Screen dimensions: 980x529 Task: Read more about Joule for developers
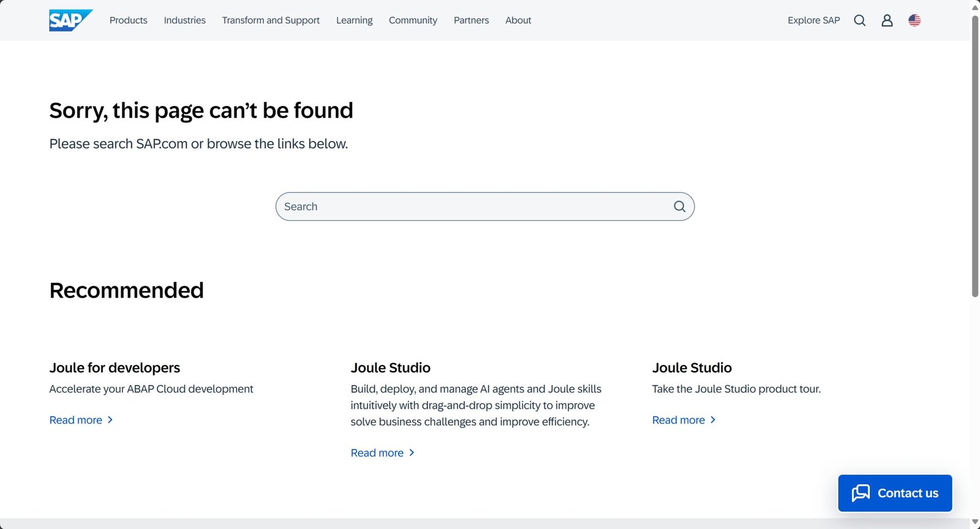(81, 420)
